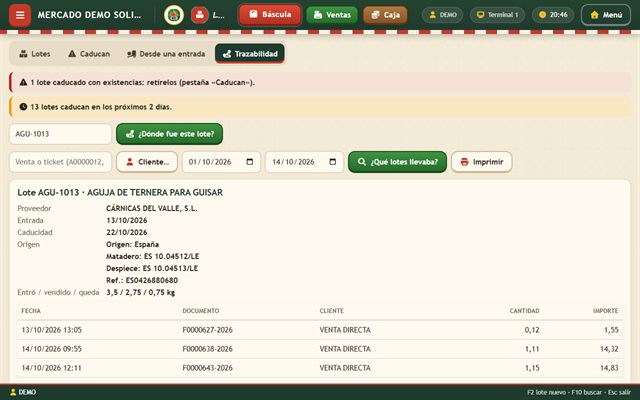Select document F0000627-2026
Viewport: 640px width, 400px height.
click(x=207, y=330)
